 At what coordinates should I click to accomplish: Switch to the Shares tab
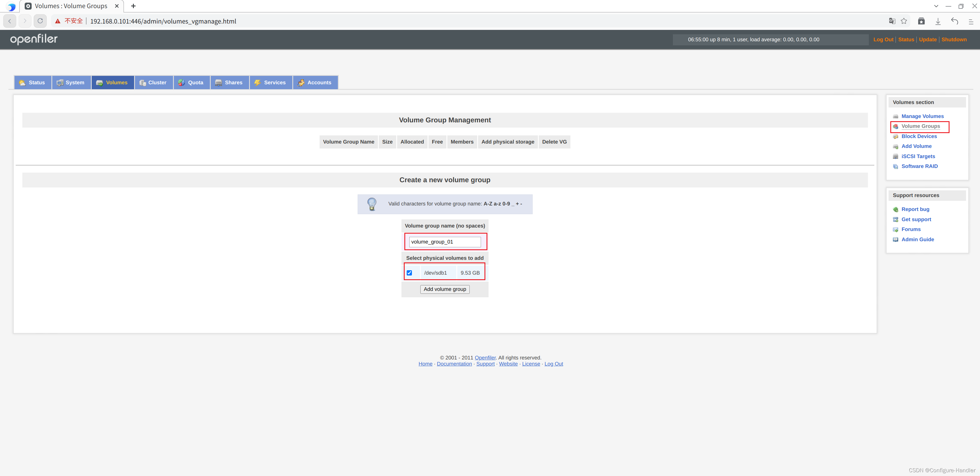(x=229, y=82)
